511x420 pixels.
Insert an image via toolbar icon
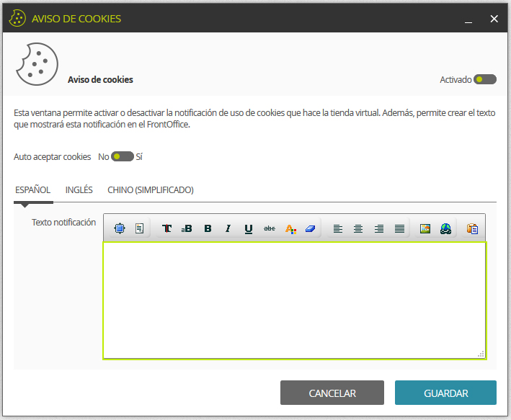tap(425, 229)
